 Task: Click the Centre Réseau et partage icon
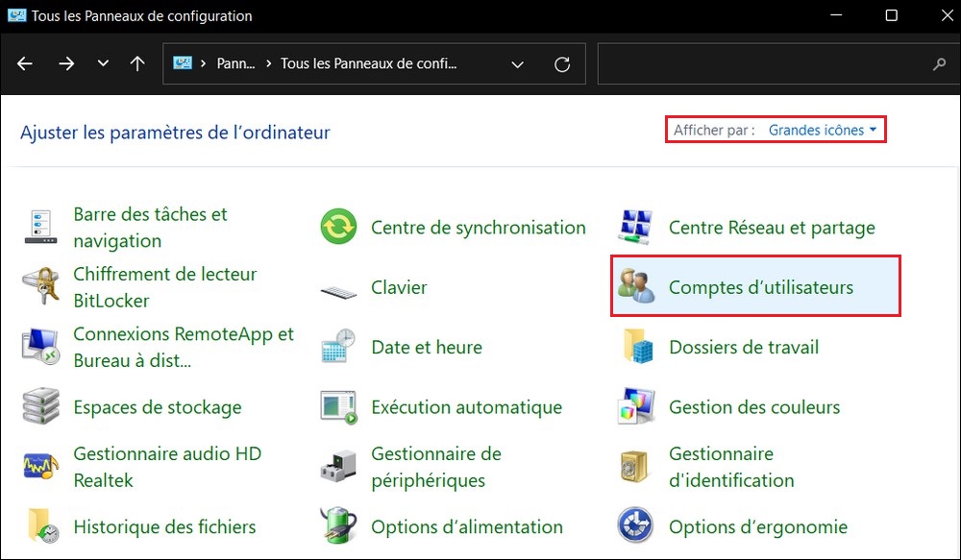pyautogui.click(x=636, y=228)
